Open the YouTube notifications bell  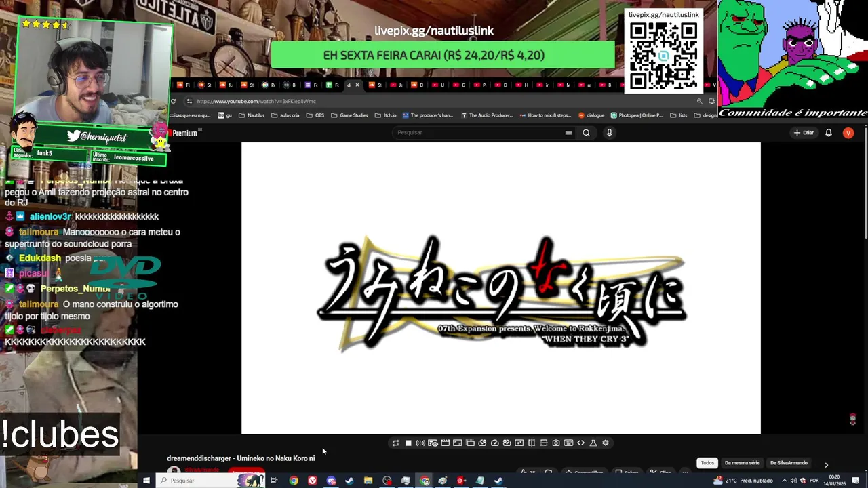pyautogui.click(x=828, y=133)
